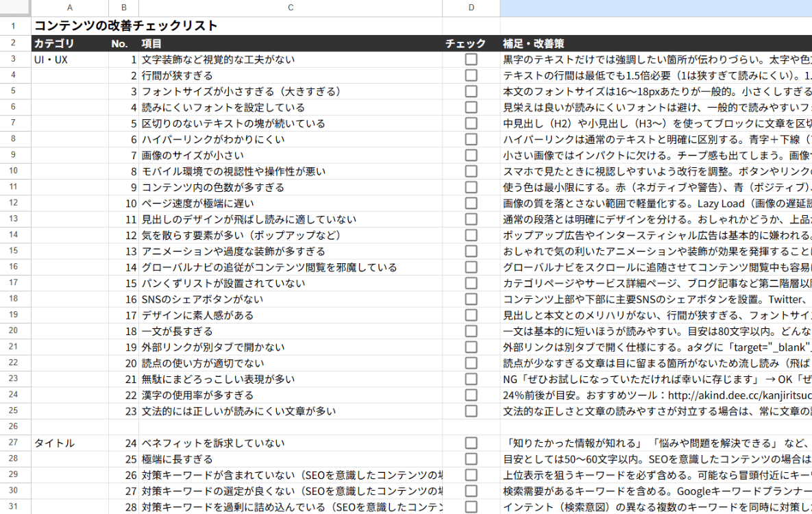
Task: Enable checkbox for ページ速度が極端に遅い
Action: click(x=471, y=204)
